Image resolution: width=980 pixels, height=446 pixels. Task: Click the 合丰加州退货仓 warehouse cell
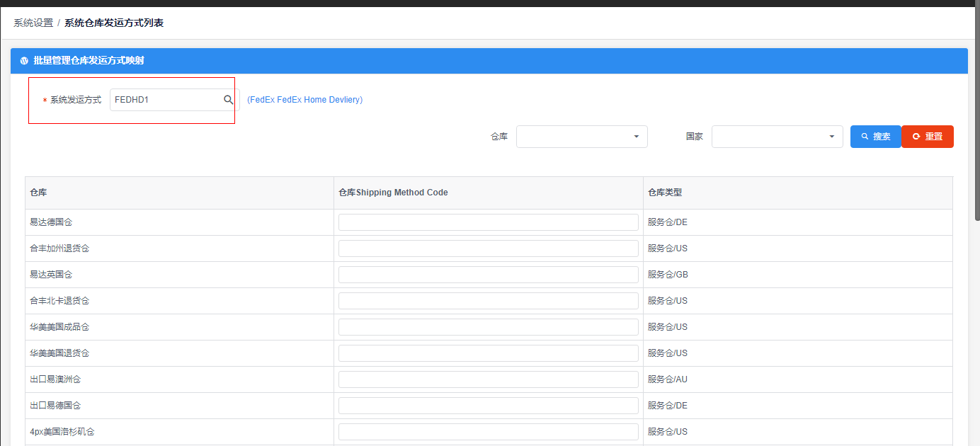coord(179,248)
